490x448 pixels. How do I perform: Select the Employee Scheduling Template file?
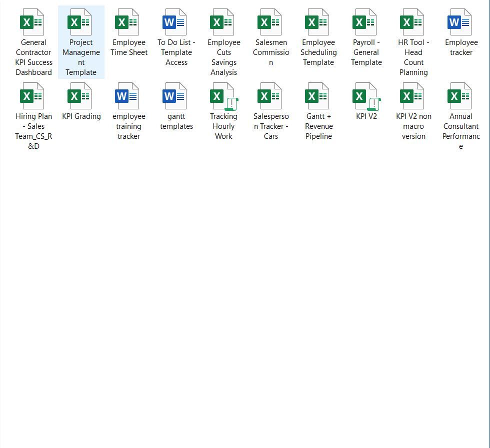pyautogui.click(x=318, y=22)
